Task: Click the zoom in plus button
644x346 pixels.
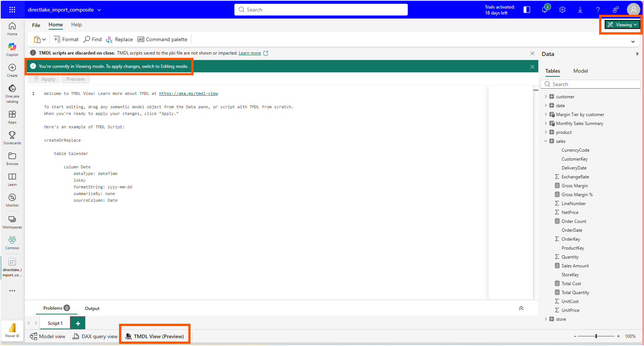Action: coord(618,336)
